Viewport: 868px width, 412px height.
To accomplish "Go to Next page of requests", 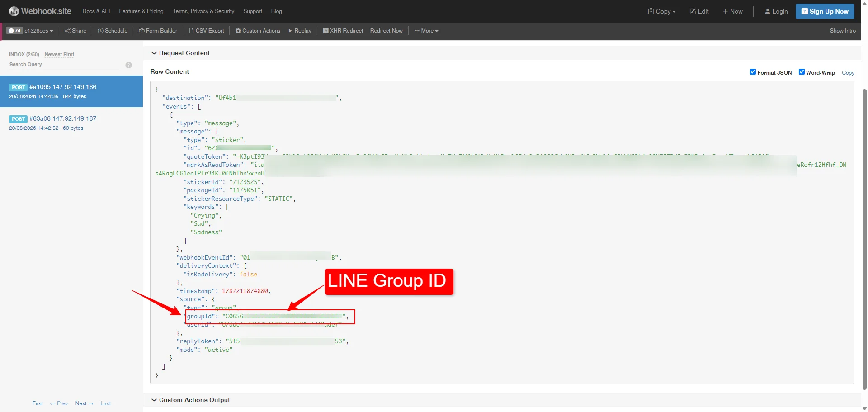I will [84, 403].
